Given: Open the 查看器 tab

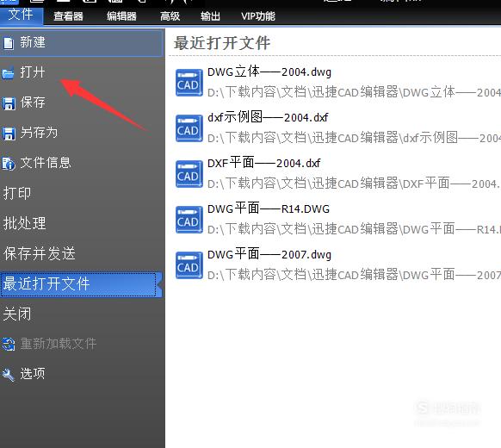Looking at the screenshot, I should click(x=68, y=16).
